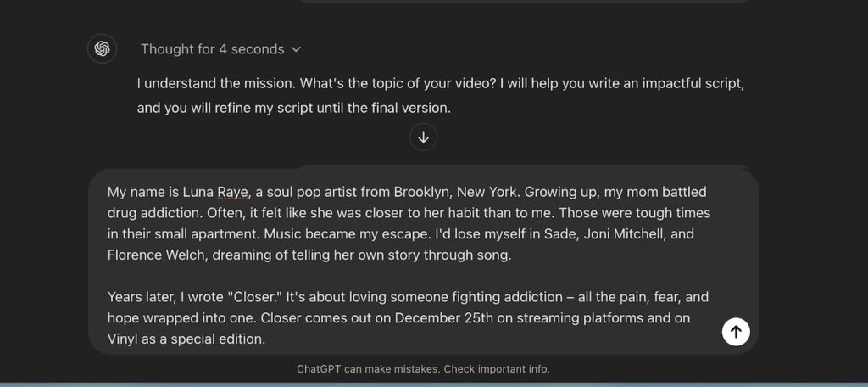Image resolution: width=868 pixels, height=387 pixels.
Task: Click the ChatGPT logo avatar icon
Action: point(103,48)
